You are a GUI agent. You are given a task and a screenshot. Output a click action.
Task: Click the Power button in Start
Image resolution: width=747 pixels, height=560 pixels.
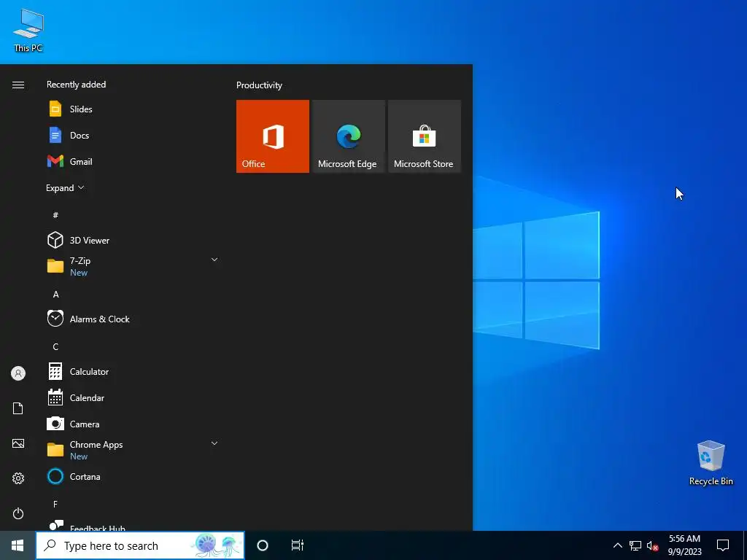(x=18, y=513)
